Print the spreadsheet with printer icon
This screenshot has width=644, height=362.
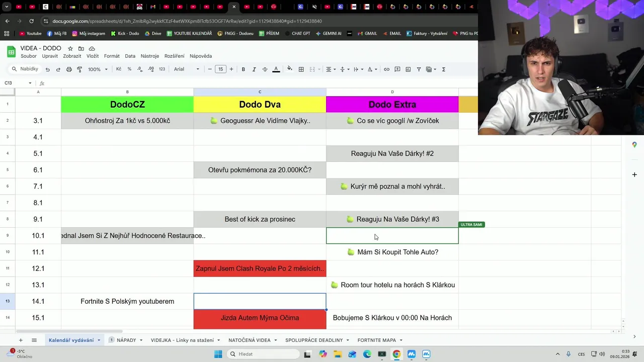[69, 69]
